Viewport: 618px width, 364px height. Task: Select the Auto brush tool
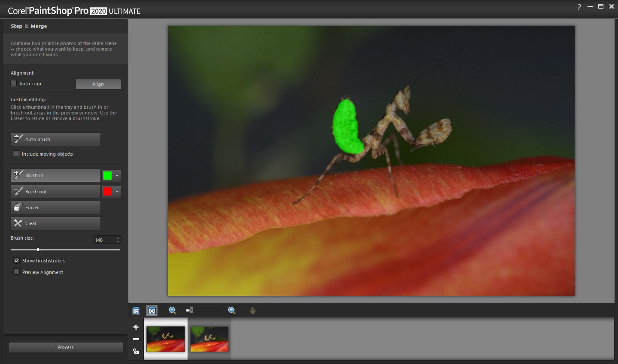pos(55,139)
